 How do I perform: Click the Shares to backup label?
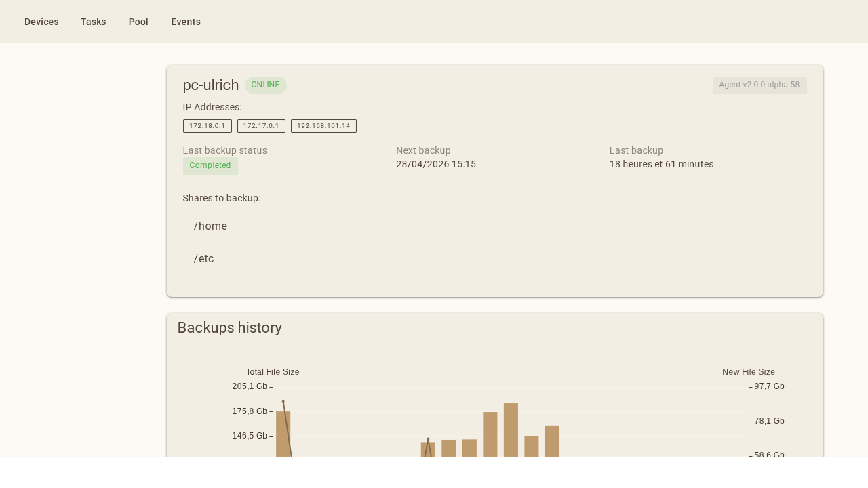click(x=222, y=198)
